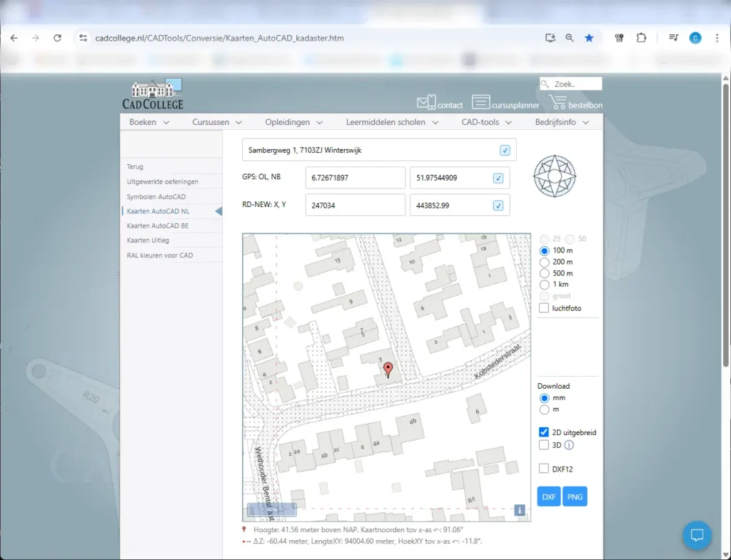
Task: Enable the luchtfoto checkbox
Action: [x=543, y=307]
